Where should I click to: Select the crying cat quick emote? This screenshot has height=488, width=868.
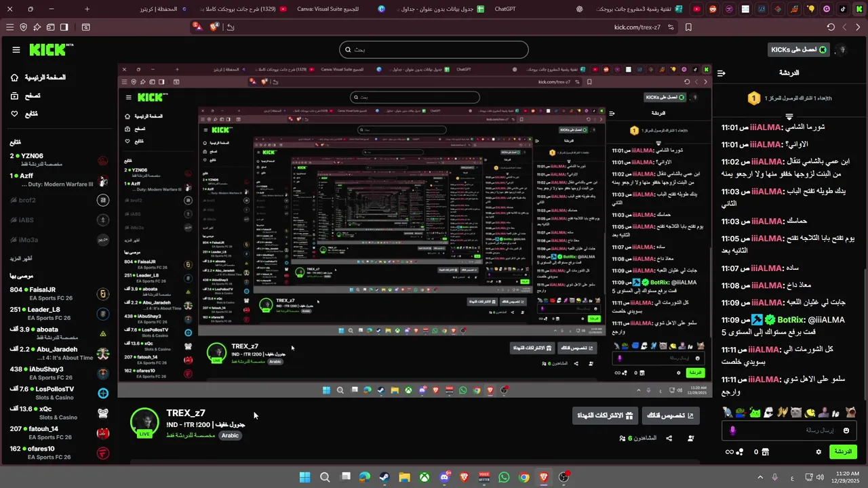click(x=796, y=412)
